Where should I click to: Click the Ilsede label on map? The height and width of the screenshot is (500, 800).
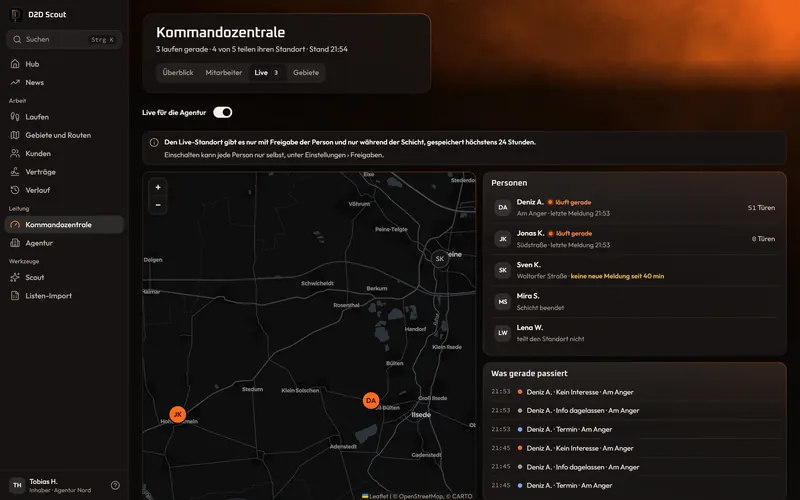421,415
